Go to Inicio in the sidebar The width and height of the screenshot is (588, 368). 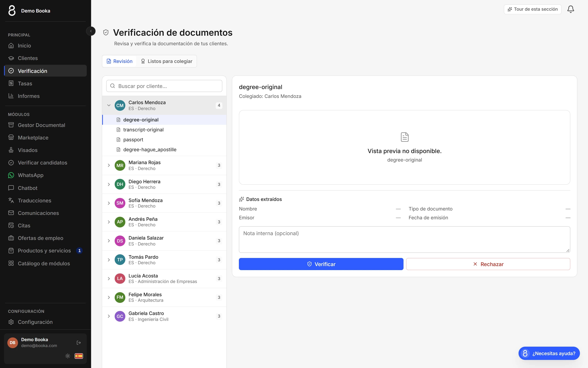45,45
